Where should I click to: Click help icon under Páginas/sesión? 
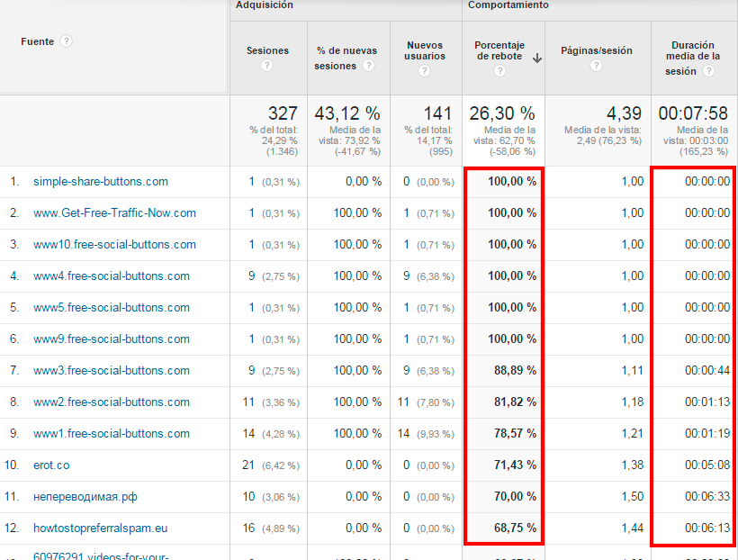[596, 66]
